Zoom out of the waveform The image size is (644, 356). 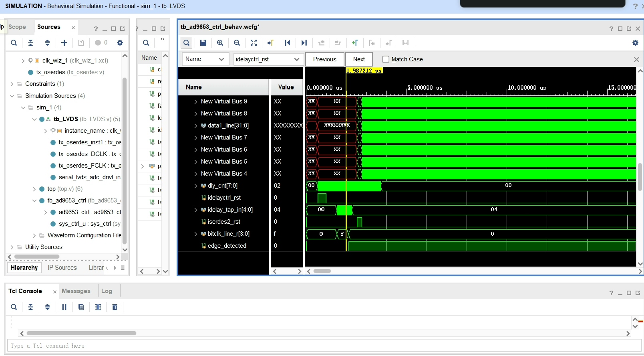[237, 43]
